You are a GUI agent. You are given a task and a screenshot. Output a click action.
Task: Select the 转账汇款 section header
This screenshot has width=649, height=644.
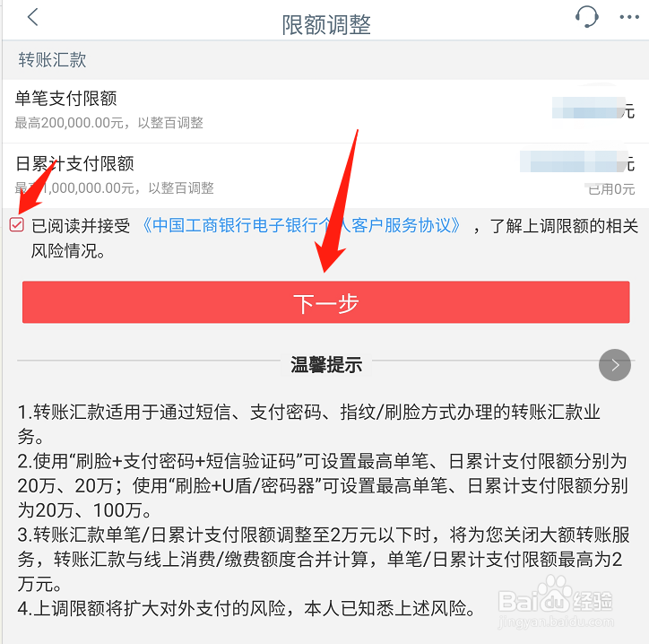(52, 60)
